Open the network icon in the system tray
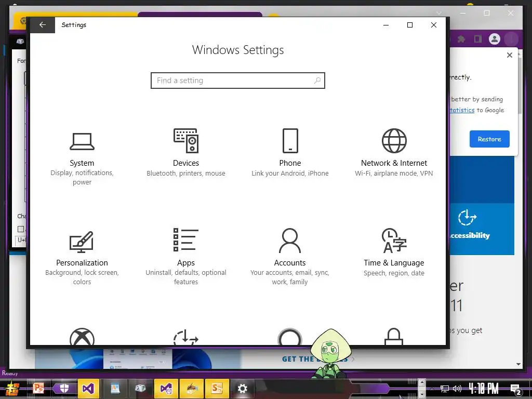532x399 pixels. 444,389
